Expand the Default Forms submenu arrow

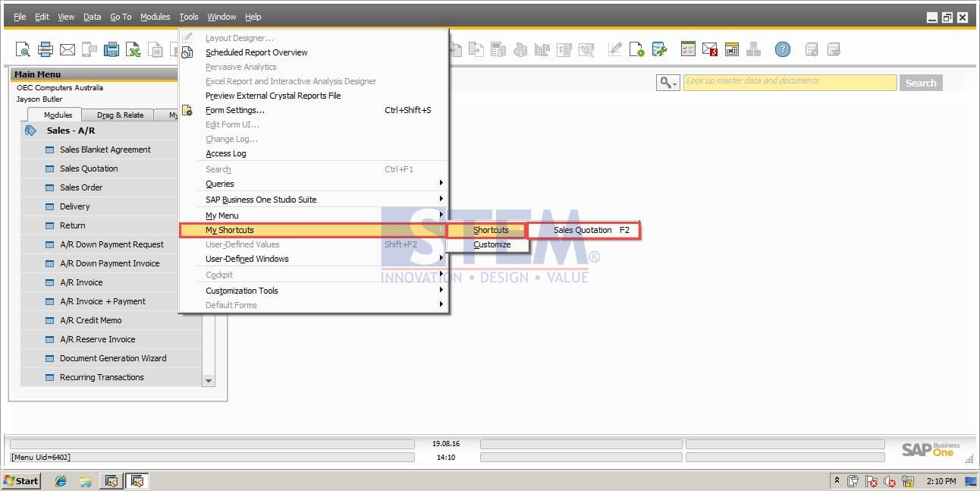point(441,305)
